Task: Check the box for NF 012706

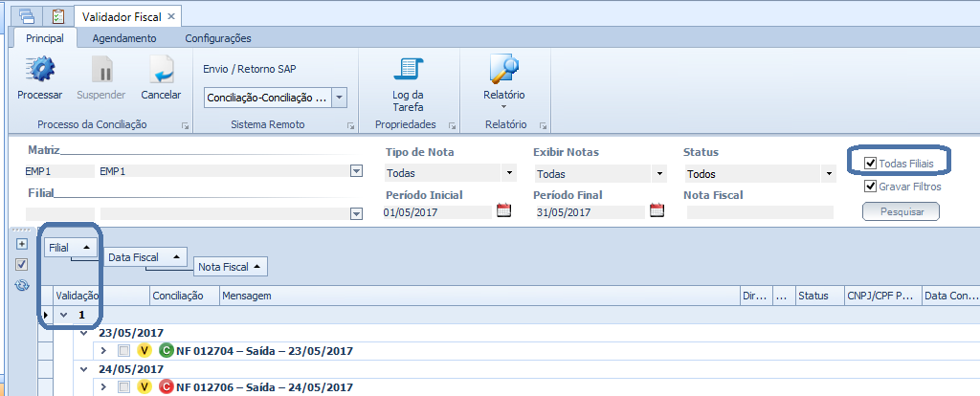Action: point(123,387)
